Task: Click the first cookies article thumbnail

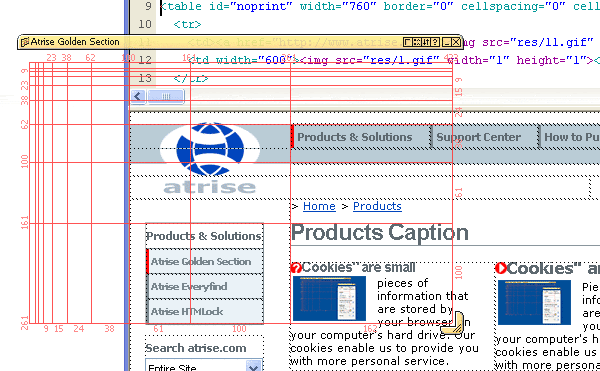Action: coord(329,299)
